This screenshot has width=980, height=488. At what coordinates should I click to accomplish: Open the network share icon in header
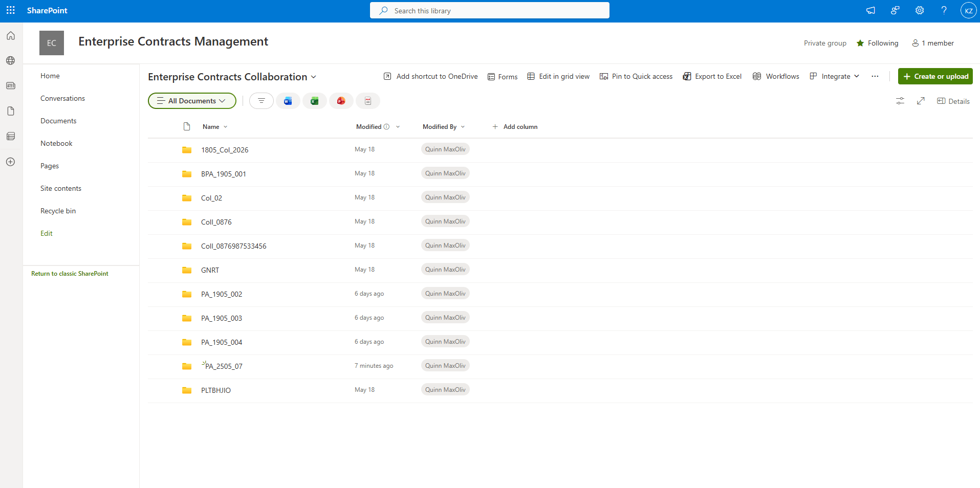coord(895,10)
